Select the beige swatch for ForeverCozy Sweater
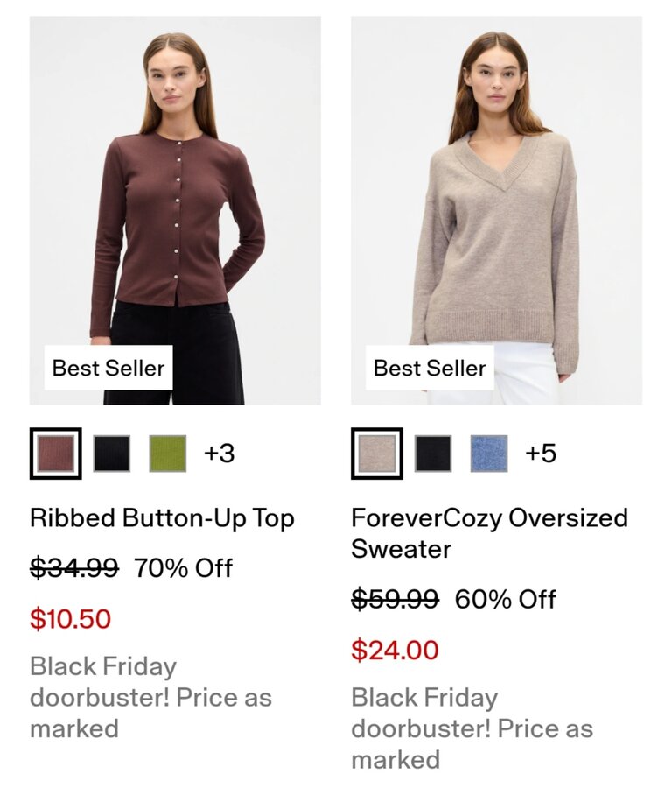The height and width of the screenshot is (788, 672). (x=377, y=454)
